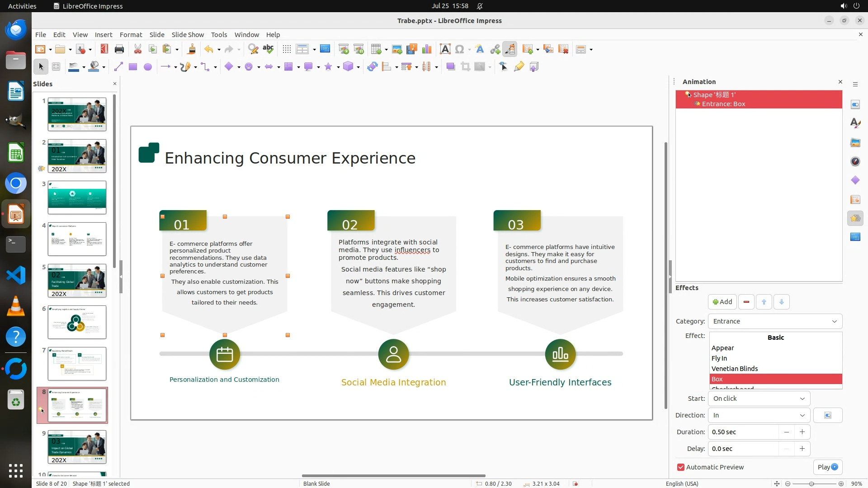This screenshot has width=868, height=488.
Task: Open the Category dropdown showing Entrance
Action: [775, 321]
